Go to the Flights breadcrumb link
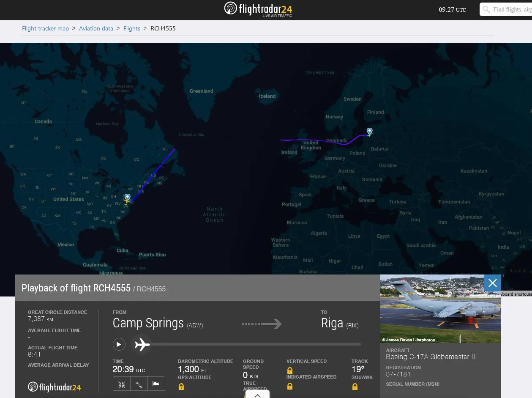 pos(132,28)
